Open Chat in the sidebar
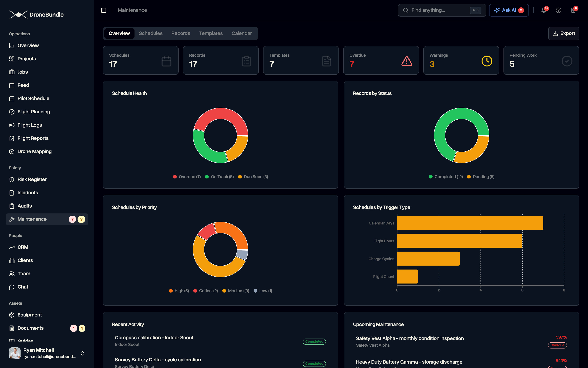This screenshot has height=368, width=588. click(x=47, y=287)
